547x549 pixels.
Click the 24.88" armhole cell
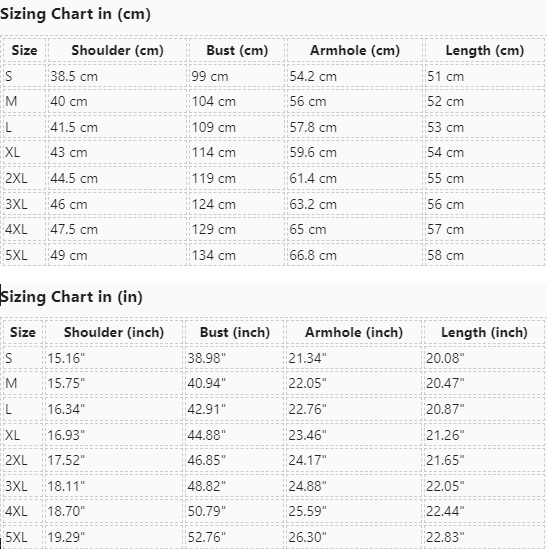coord(354,486)
